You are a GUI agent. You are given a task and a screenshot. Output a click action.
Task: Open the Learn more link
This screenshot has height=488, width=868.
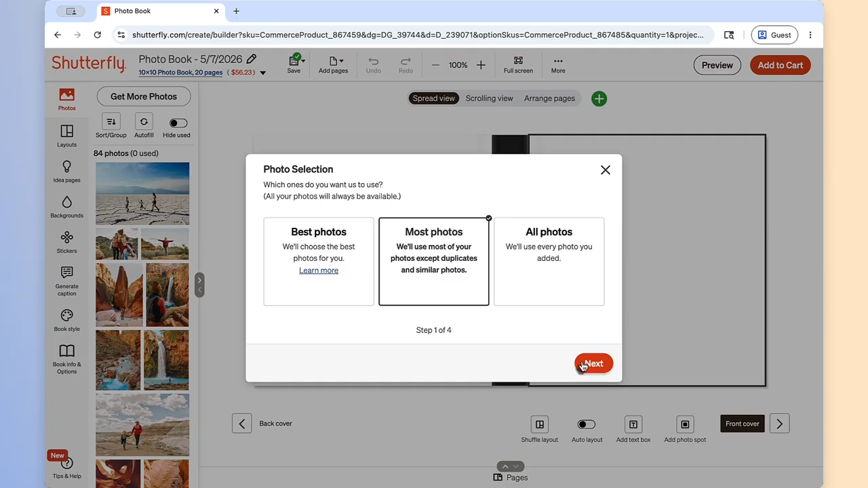[319, 270]
